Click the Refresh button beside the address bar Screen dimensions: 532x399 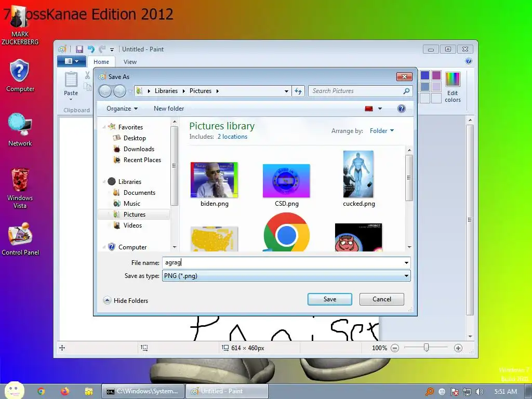[298, 91]
